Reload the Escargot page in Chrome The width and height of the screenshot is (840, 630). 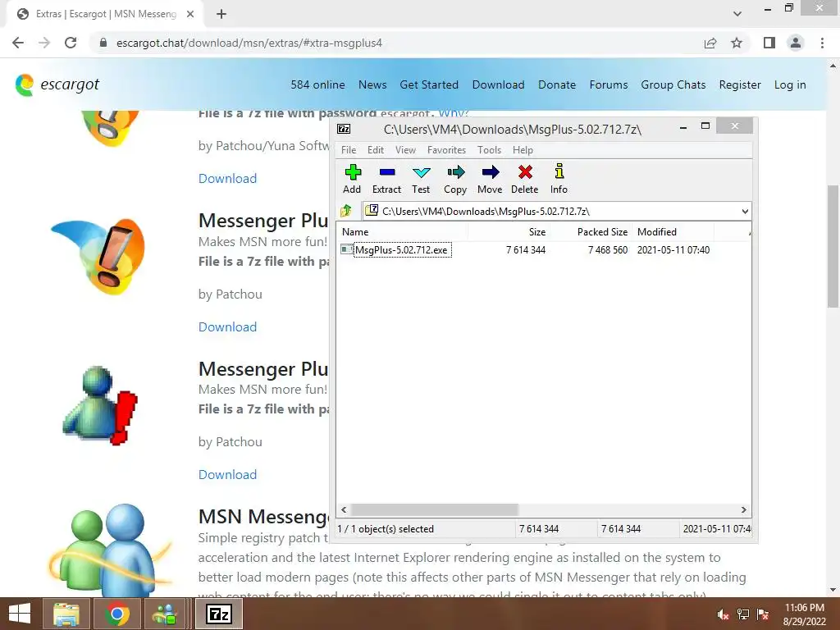point(71,43)
